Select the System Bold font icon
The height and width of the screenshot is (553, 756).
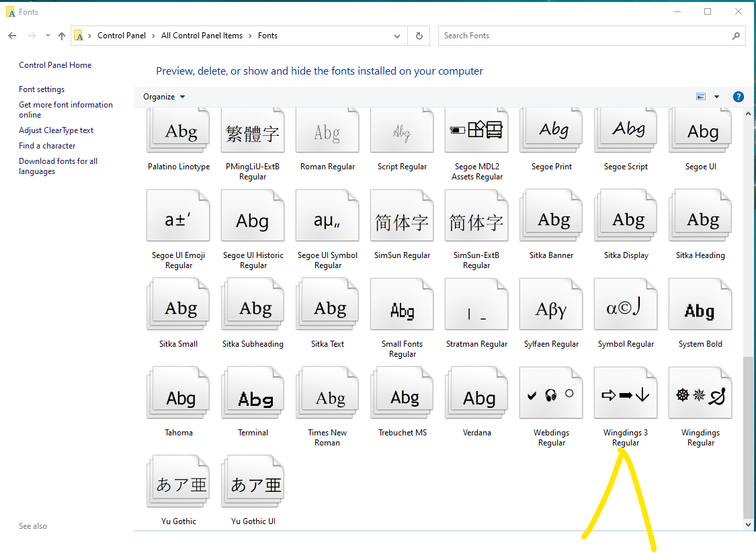[x=700, y=304]
